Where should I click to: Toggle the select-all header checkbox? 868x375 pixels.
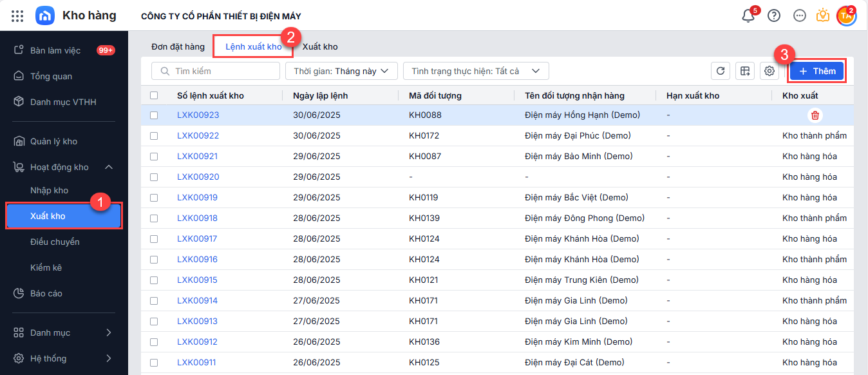click(154, 95)
